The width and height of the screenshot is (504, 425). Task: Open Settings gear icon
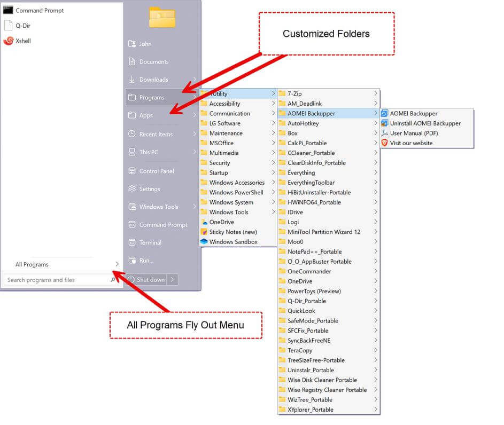[132, 189]
